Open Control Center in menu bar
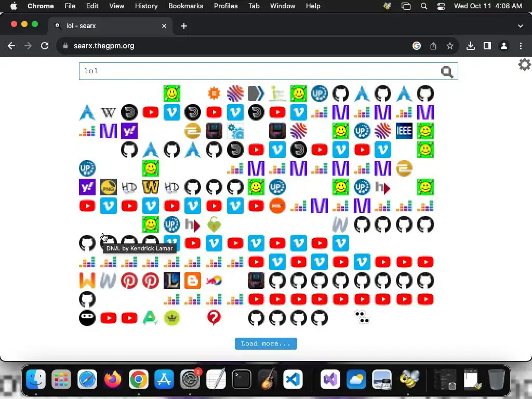 [x=441, y=6]
